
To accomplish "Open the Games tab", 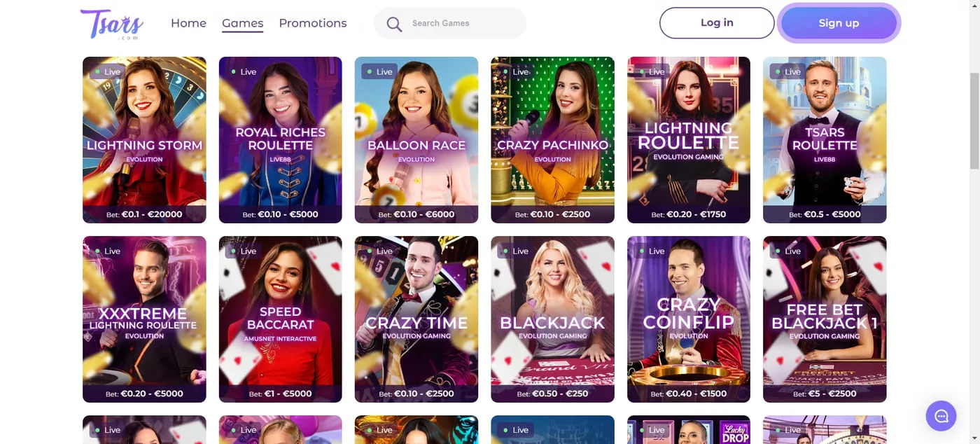I will pyautogui.click(x=242, y=24).
